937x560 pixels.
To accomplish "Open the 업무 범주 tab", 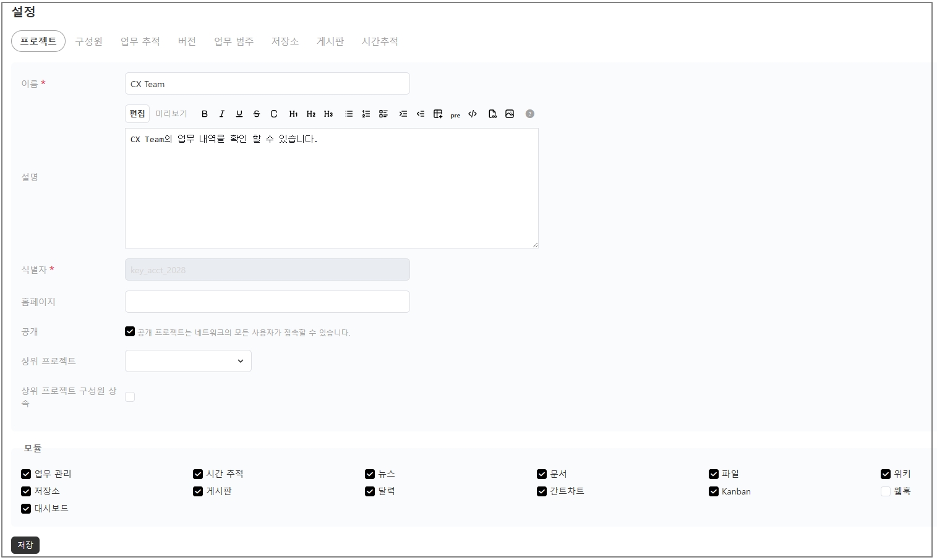I will click(234, 41).
